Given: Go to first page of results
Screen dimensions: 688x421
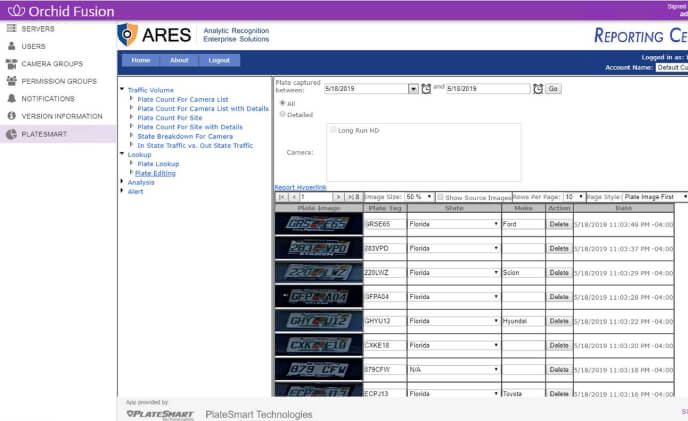Looking at the screenshot, I should pyautogui.click(x=282, y=197).
